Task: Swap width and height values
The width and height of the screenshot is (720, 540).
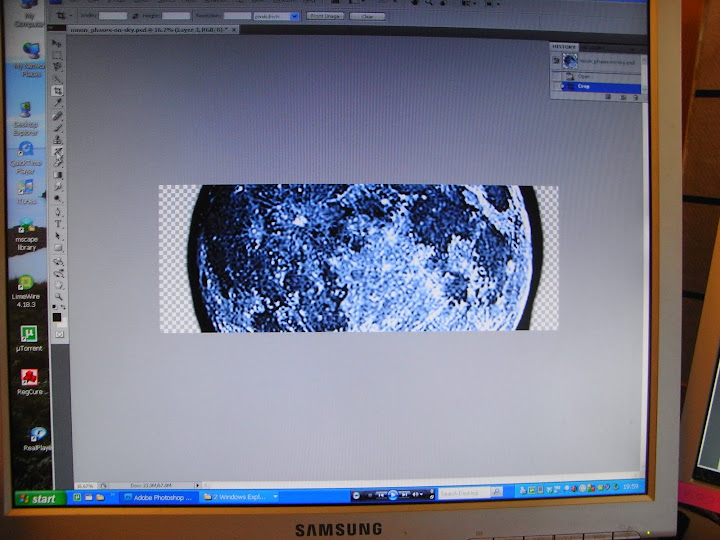Action: click(x=135, y=16)
